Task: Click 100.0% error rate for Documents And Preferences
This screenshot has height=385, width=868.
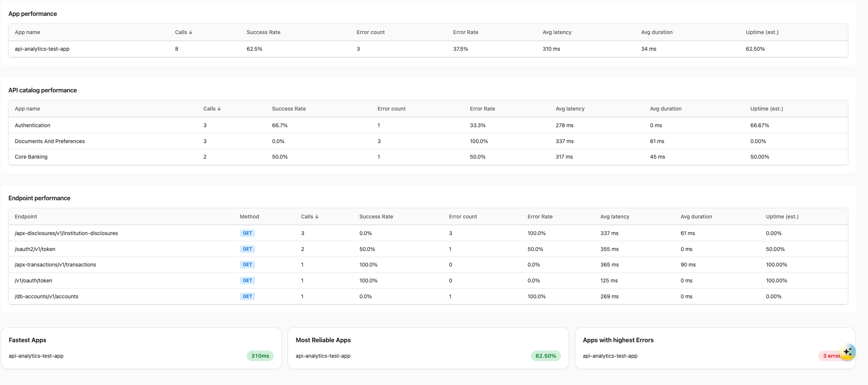Action: [x=479, y=141]
